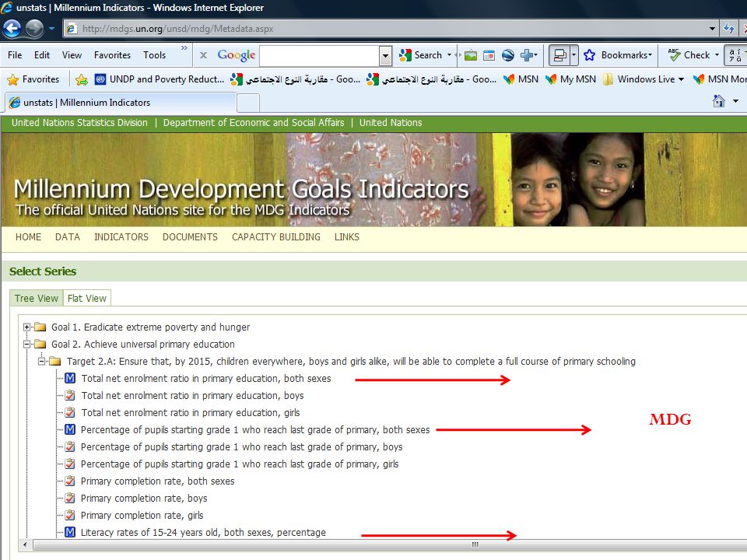747x560 pixels.
Task: Open UNDP and Poverty Reduction favorite link
Action: pos(159,79)
